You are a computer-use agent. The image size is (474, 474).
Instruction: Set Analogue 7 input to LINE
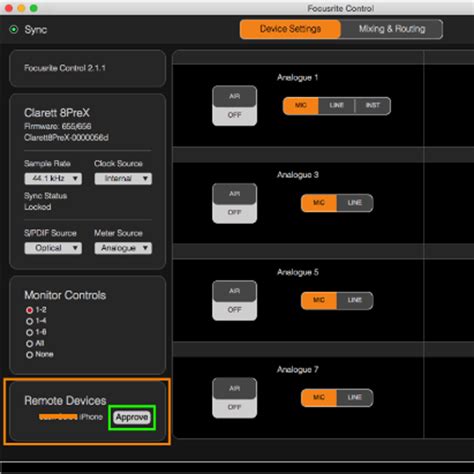coord(355,398)
